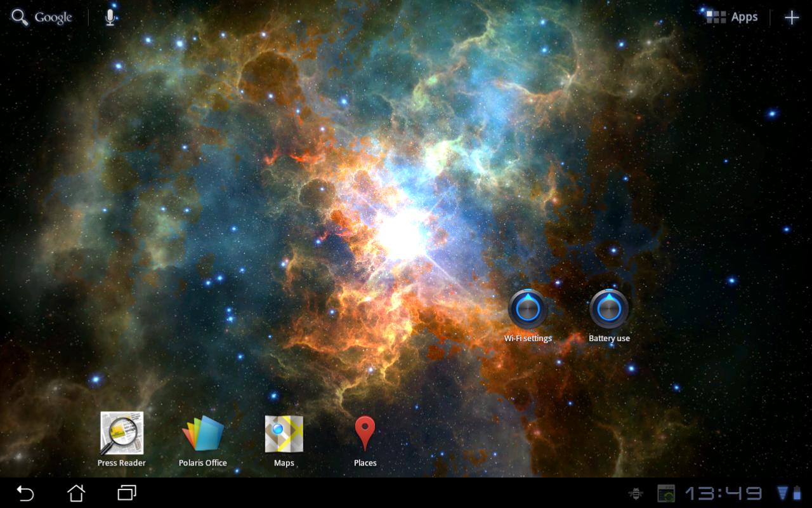
Task: Open the Google search box
Action: coord(42,18)
